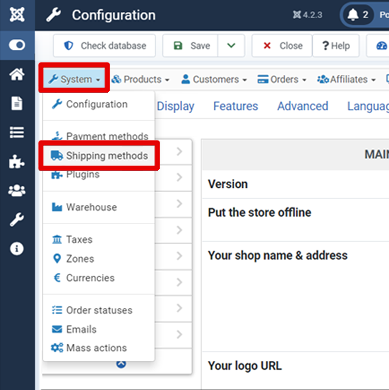Open the System dropdown menu
This screenshot has height=390, width=389.
tap(74, 79)
